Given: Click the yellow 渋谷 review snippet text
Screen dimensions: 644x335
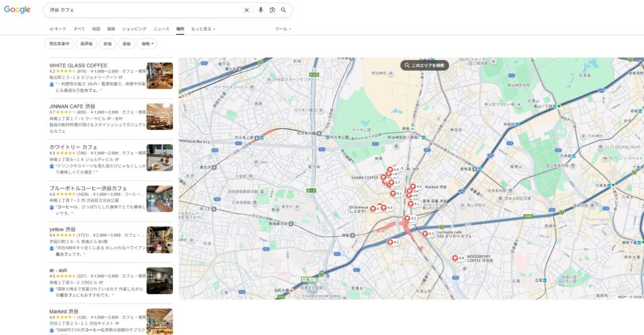Looking at the screenshot, I should coord(100,251).
